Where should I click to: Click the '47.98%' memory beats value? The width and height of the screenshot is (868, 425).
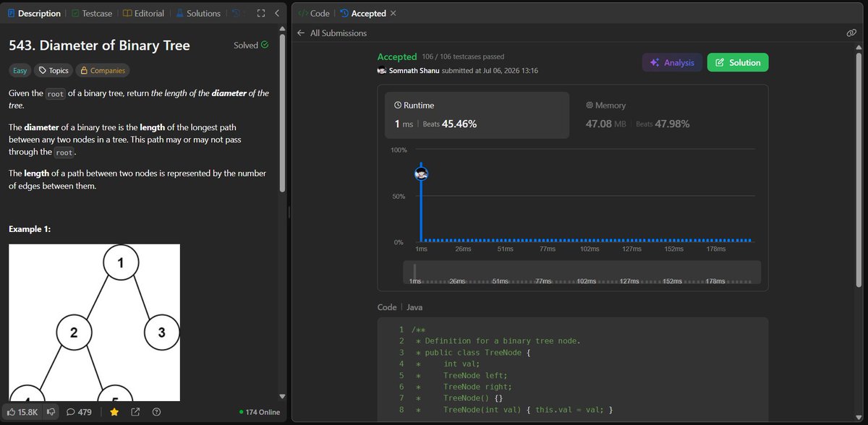[672, 124]
